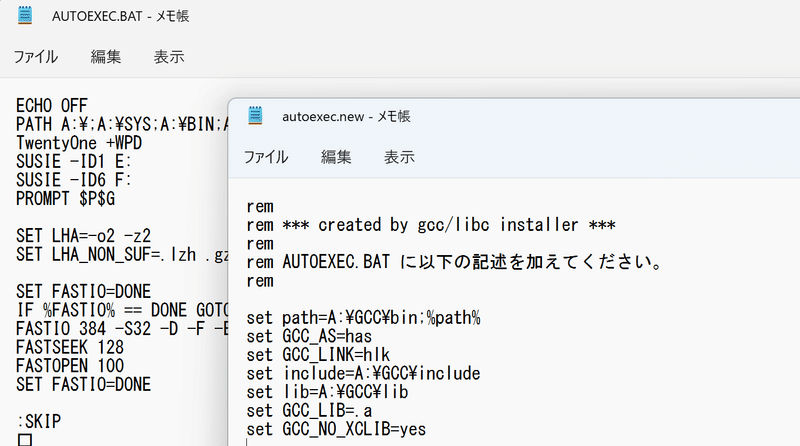
Task: Click the Notepad icon in the autoexec.new title bar
Action: (x=255, y=116)
